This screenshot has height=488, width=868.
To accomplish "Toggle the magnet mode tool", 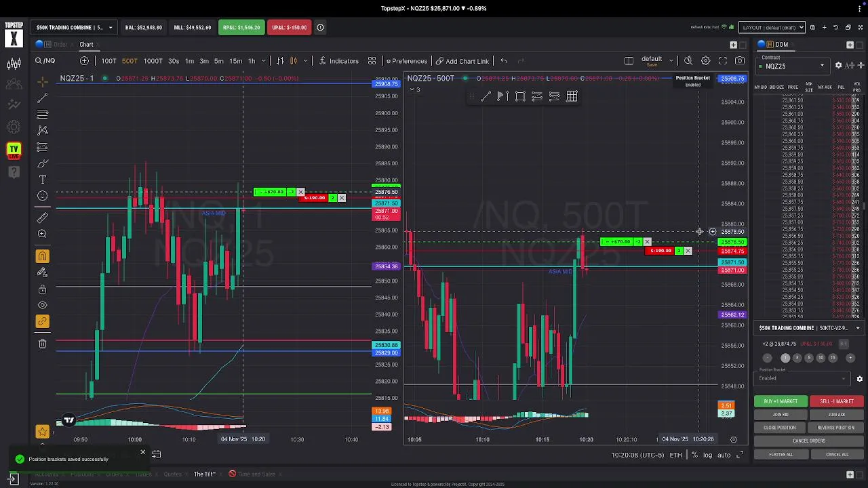I will [x=42, y=256].
